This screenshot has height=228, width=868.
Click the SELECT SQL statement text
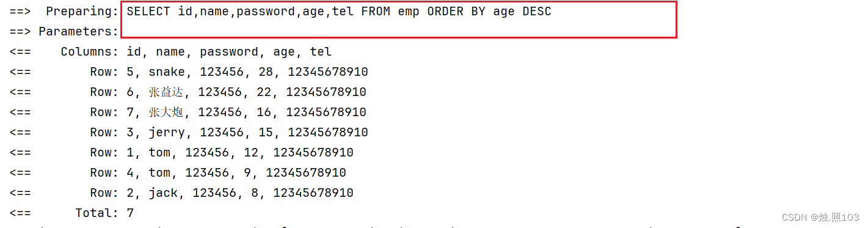pos(339,12)
